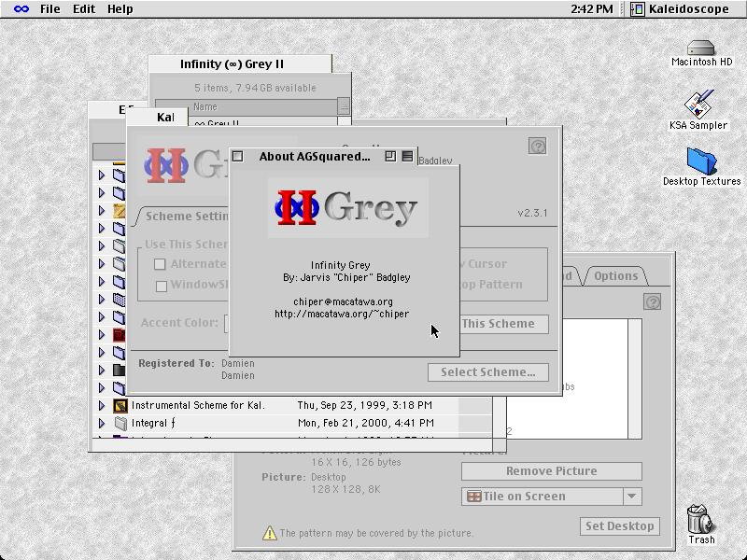Image resolution: width=747 pixels, height=560 pixels.
Task: Select the dotted grid folder icon in list
Action: click(120, 299)
